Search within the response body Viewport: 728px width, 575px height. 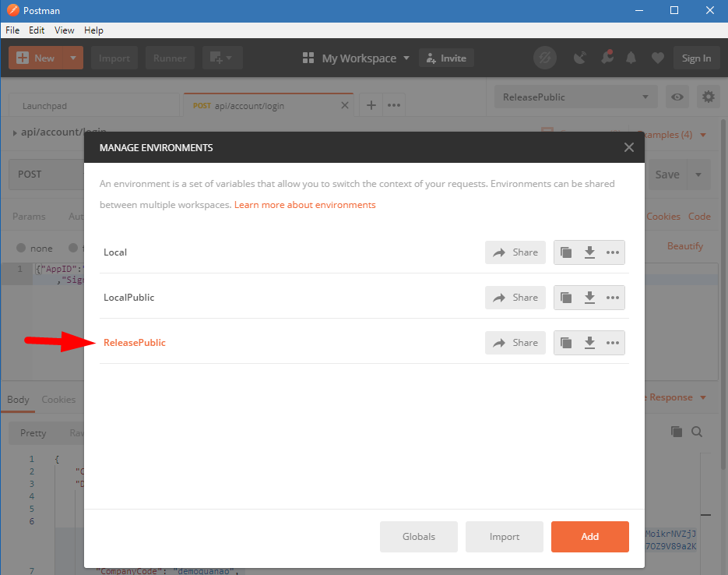pyautogui.click(x=696, y=432)
